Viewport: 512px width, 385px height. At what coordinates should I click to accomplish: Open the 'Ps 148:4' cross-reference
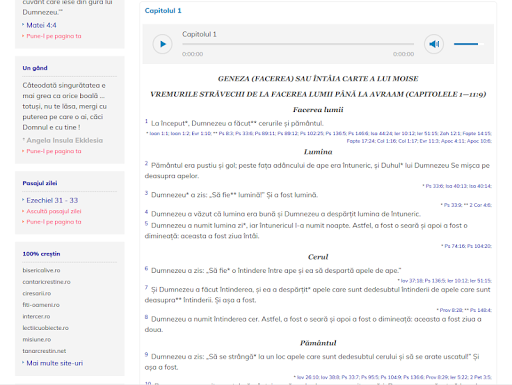pyautogui.click(x=481, y=310)
